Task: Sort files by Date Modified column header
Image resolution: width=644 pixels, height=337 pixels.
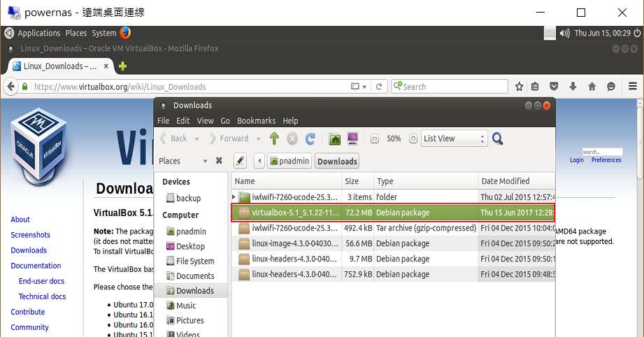Action: point(517,181)
